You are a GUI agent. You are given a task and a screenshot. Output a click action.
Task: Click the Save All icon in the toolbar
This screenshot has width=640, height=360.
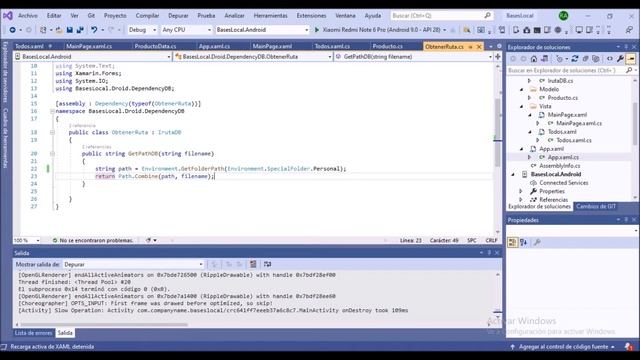pyautogui.click(x=80, y=30)
